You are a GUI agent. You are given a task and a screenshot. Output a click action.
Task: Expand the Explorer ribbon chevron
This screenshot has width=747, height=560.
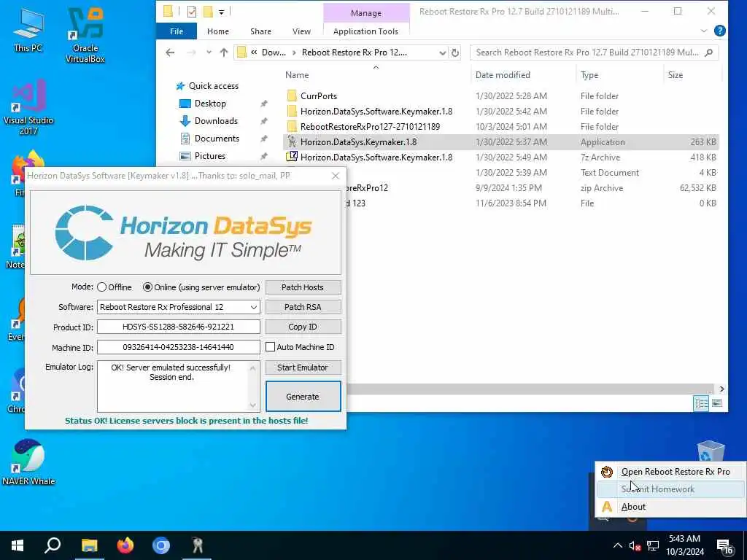point(704,31)
